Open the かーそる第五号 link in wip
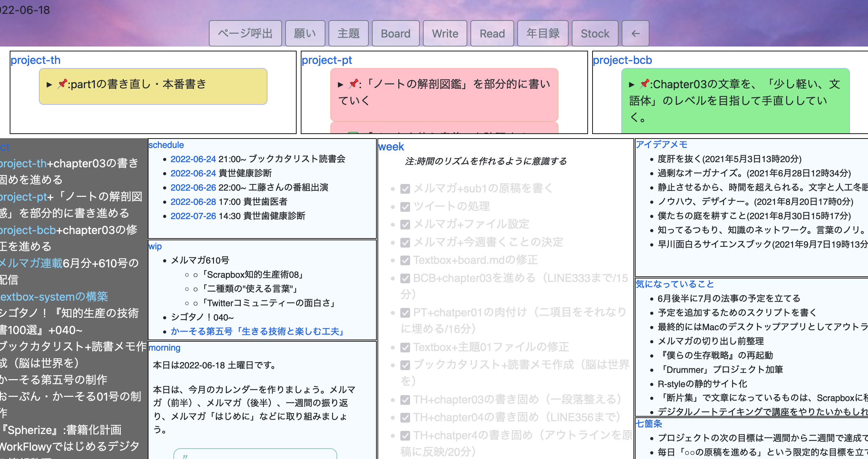Screen dimensions: 868x459 tap(257, 332)
